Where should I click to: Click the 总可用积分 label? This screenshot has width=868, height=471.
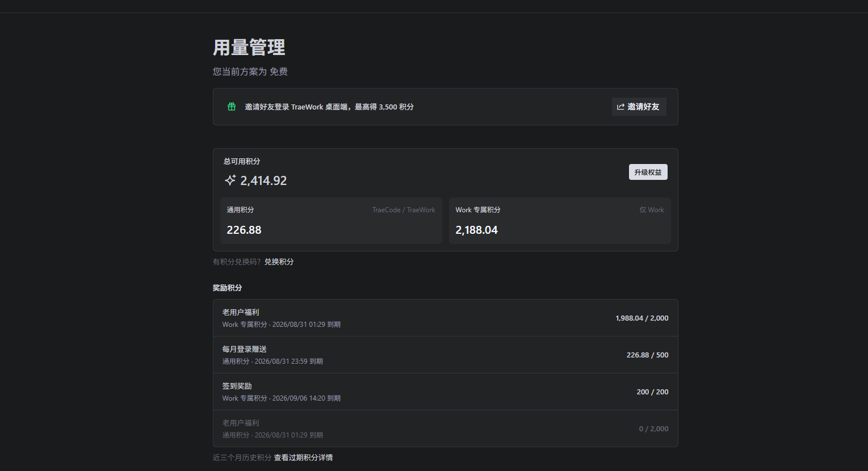coord(242,161)
